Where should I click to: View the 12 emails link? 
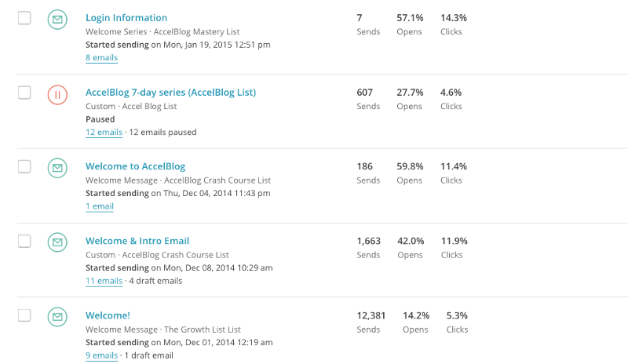coord(104,133)
